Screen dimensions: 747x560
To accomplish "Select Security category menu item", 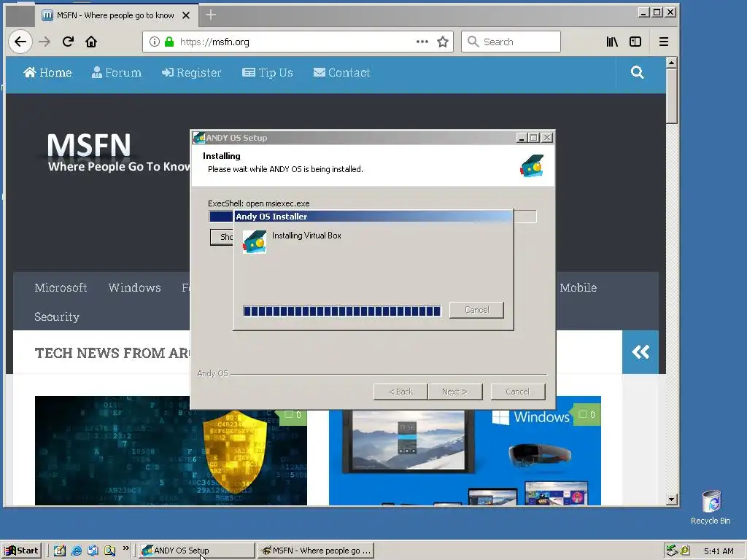I will pos(57,316).
